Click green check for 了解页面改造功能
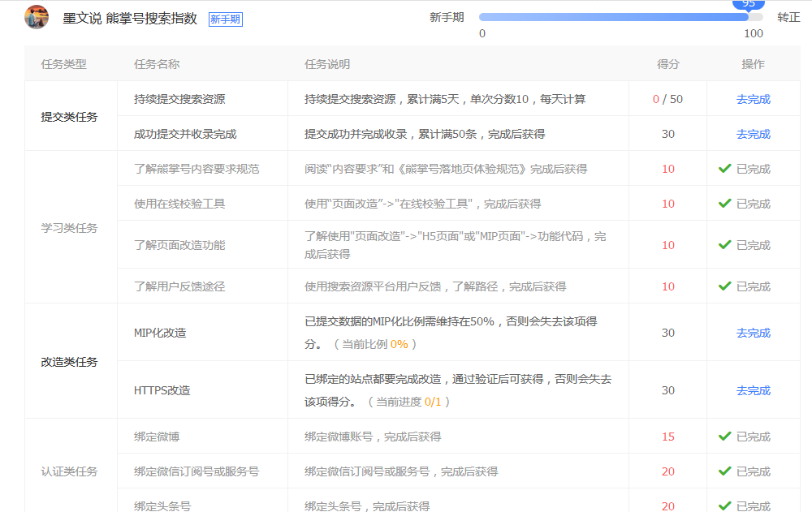Image resolution: width=812 pixels, height=512 pixels. [x=725, y=244]
